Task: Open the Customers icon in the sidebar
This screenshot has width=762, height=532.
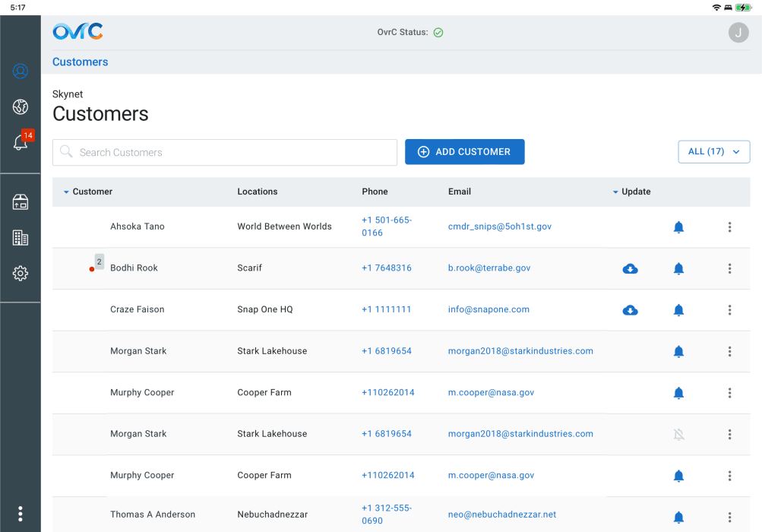Action: [x=21, y=71]
